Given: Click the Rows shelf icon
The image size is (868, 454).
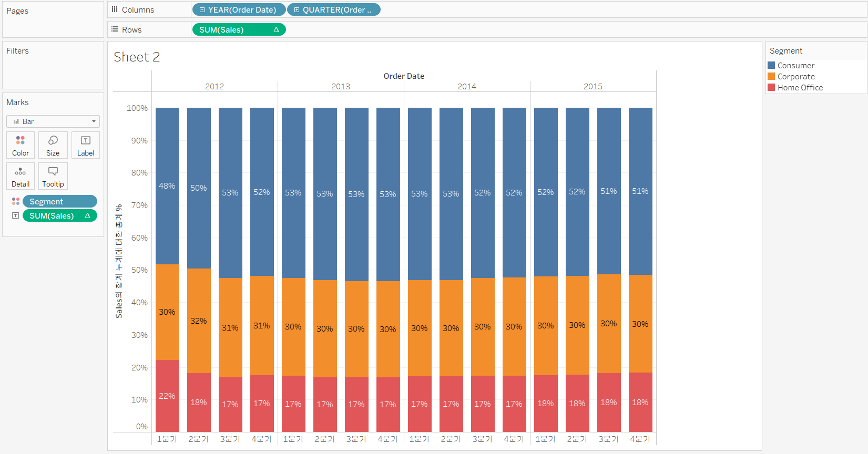Looking at the screenshot, I should [115, 29].
